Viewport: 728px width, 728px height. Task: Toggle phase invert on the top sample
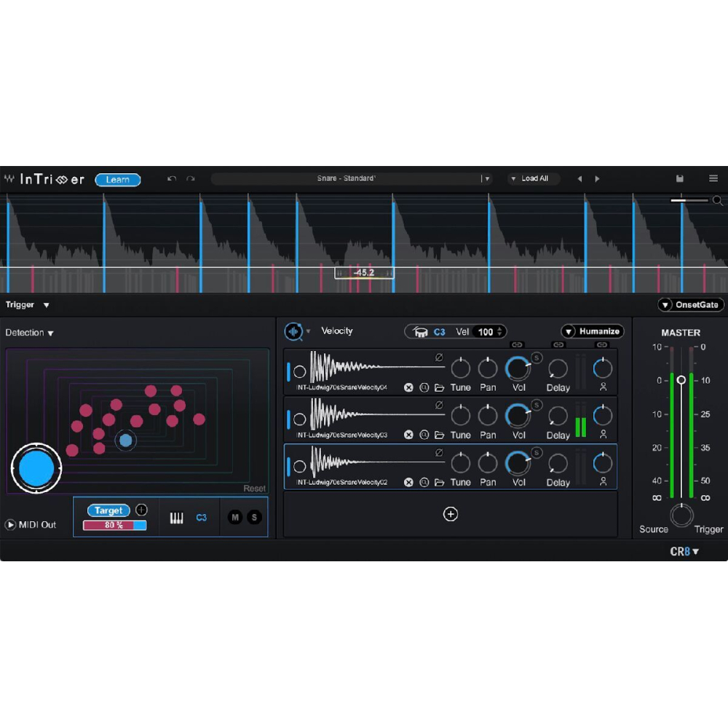tap(439, 357)
